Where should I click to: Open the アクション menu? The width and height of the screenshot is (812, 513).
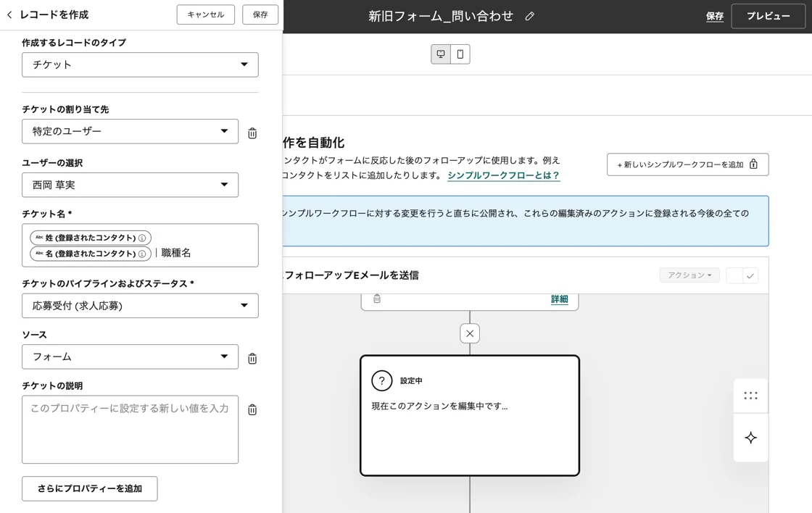[688, 275]
